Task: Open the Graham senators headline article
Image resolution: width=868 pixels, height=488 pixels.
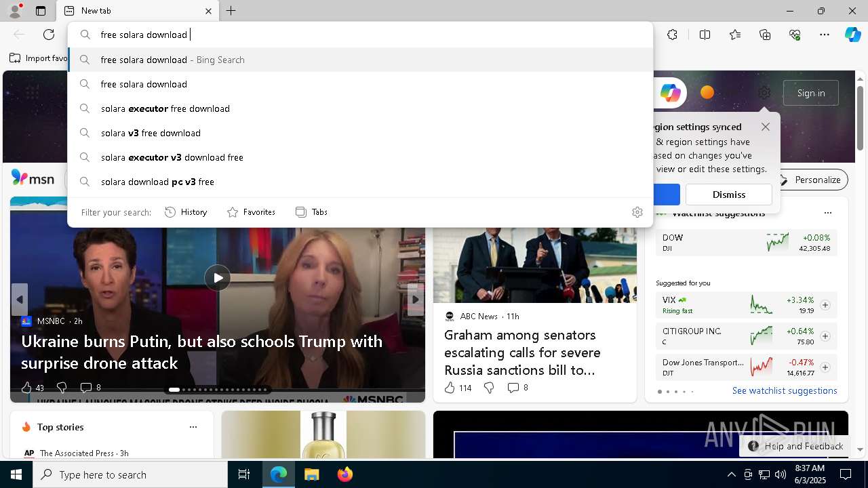Action: coord(522,352)
